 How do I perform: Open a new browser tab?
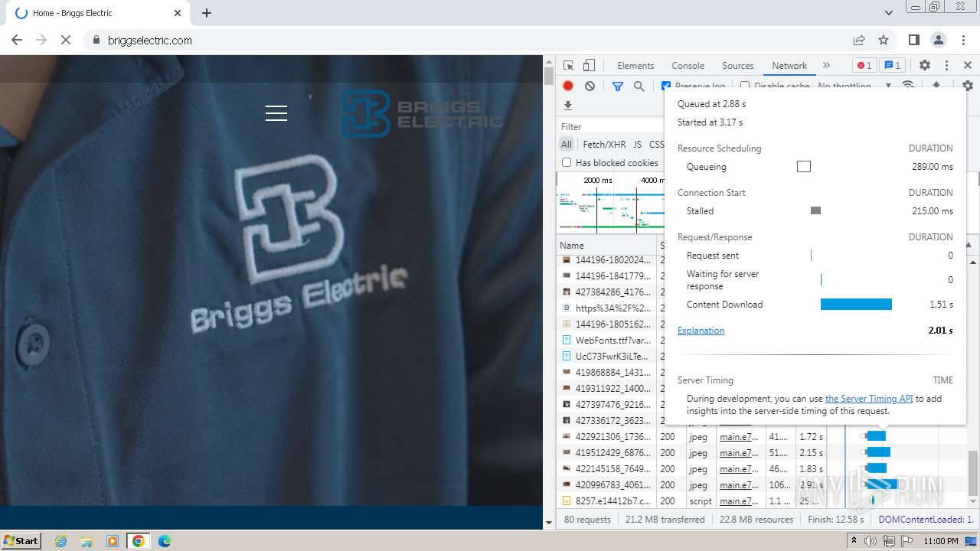click(207, 13)
